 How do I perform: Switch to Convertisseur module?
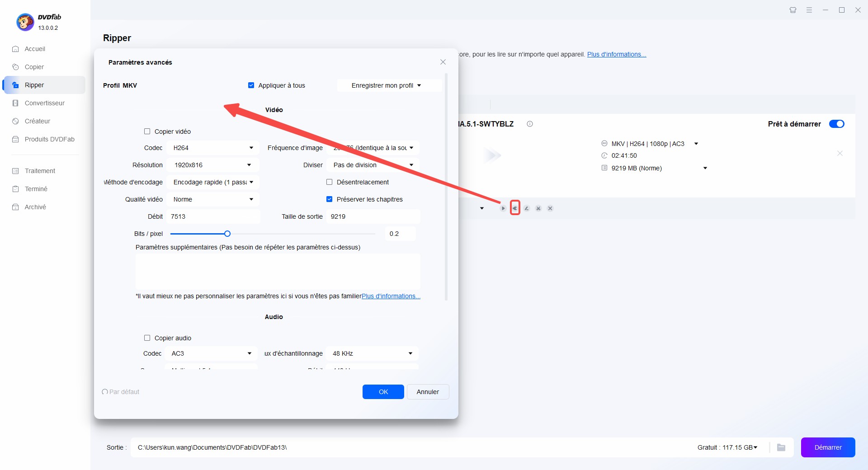[x=45, y=103]
